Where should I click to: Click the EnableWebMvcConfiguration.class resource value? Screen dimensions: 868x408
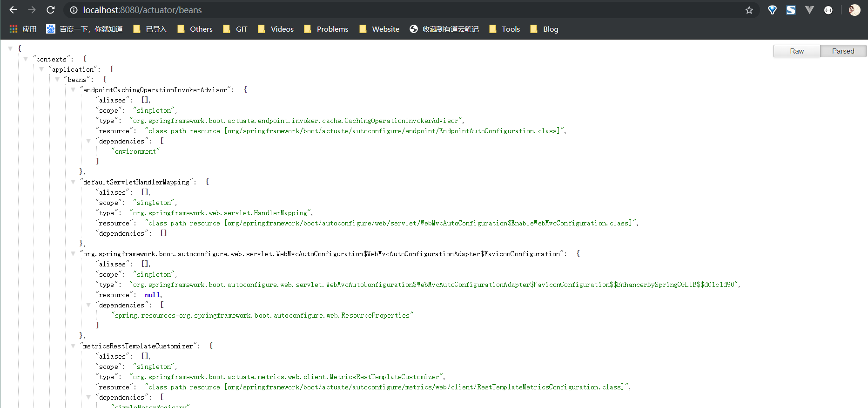[390, 223]
